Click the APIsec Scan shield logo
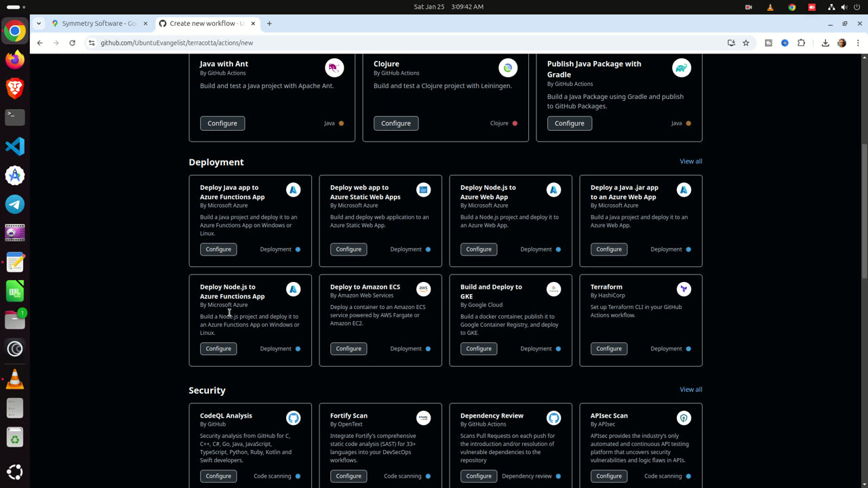The width and height of the screenshot is (868, 488). [684, 418]
